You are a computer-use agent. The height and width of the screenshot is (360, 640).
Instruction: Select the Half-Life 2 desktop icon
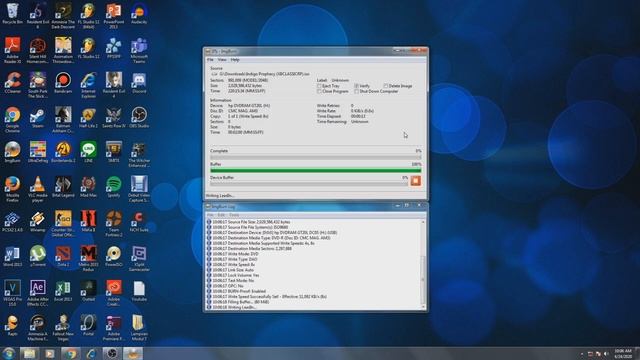tap(88, 118)
